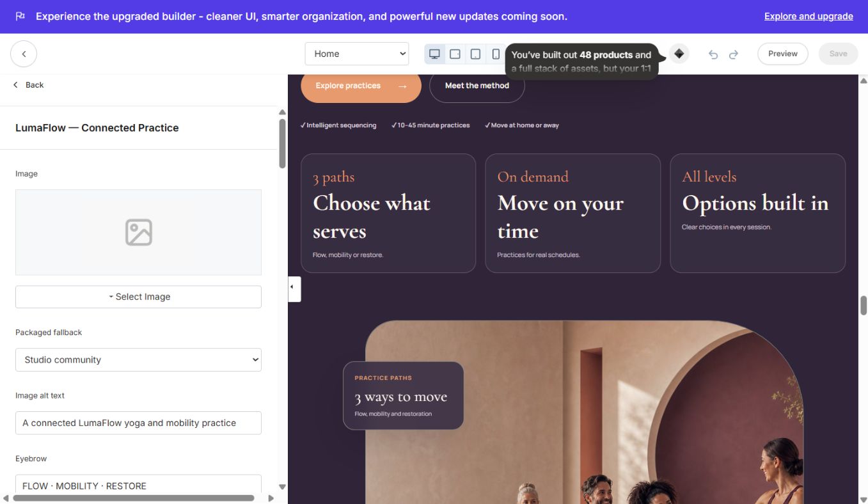The image size is (868, 504).
Task: Click the image placeholder icon in the sidebar
Action: tap(138, 232)
